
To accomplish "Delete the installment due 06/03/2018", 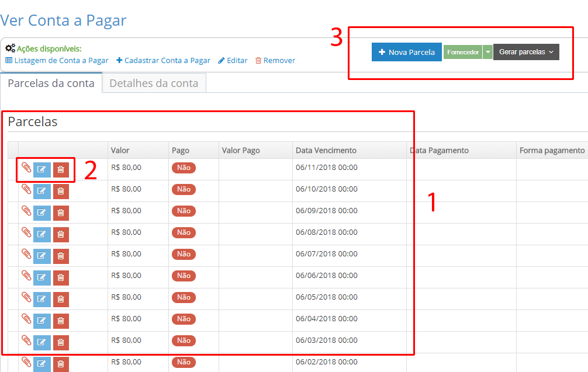I will point(61,343).
